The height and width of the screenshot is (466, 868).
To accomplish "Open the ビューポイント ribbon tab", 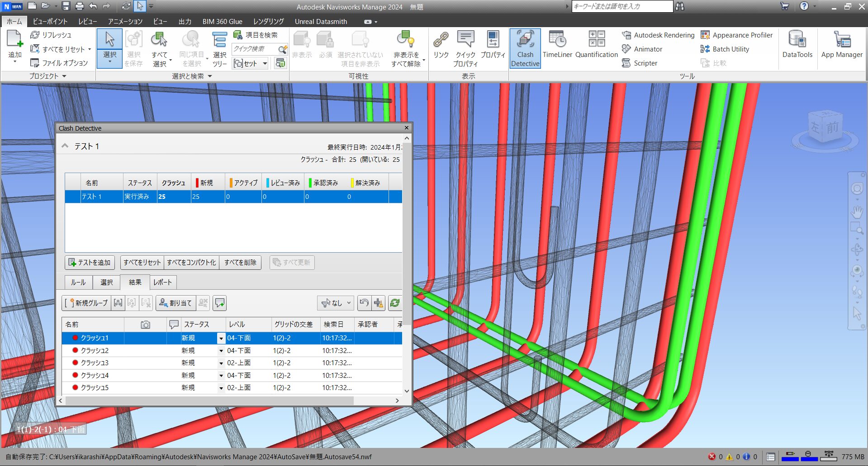I will (x=50, y=21).
